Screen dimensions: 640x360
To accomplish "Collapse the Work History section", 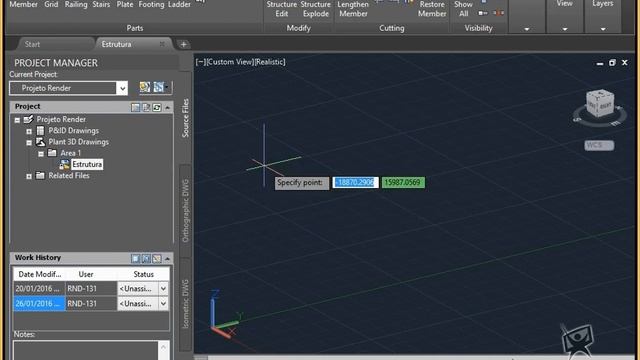I will pos(167,258).
